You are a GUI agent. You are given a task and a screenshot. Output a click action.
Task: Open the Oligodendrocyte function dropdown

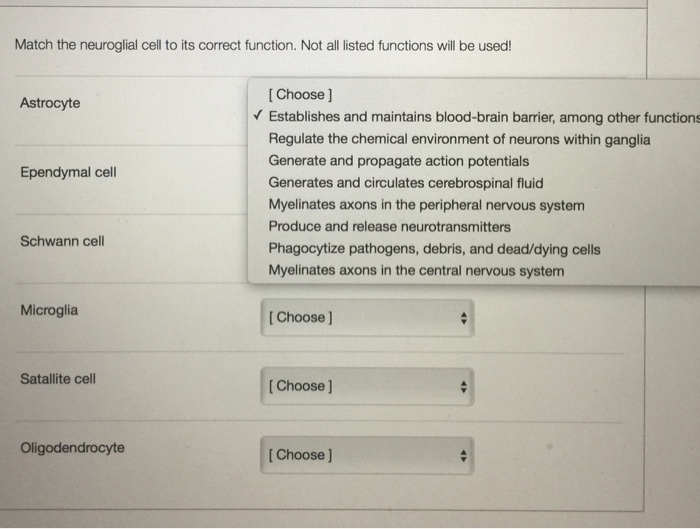point(366,455)
